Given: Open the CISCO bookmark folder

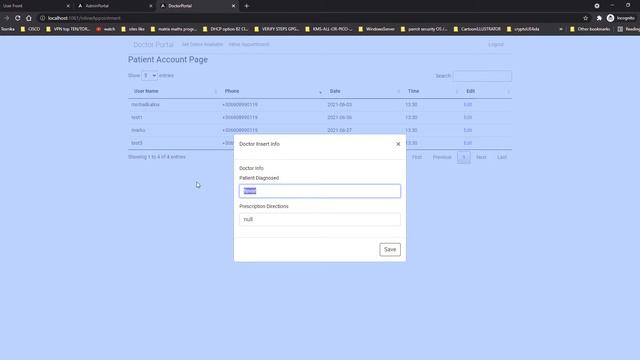Looking at the screenshot, I should coord(30,29).
